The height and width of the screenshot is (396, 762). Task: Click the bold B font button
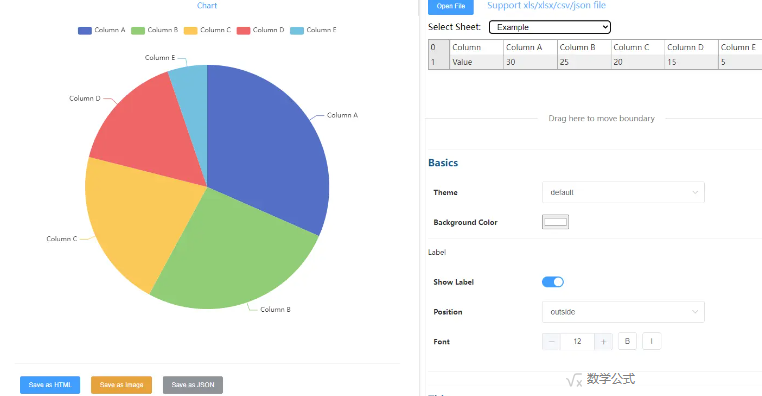point(627,342)
